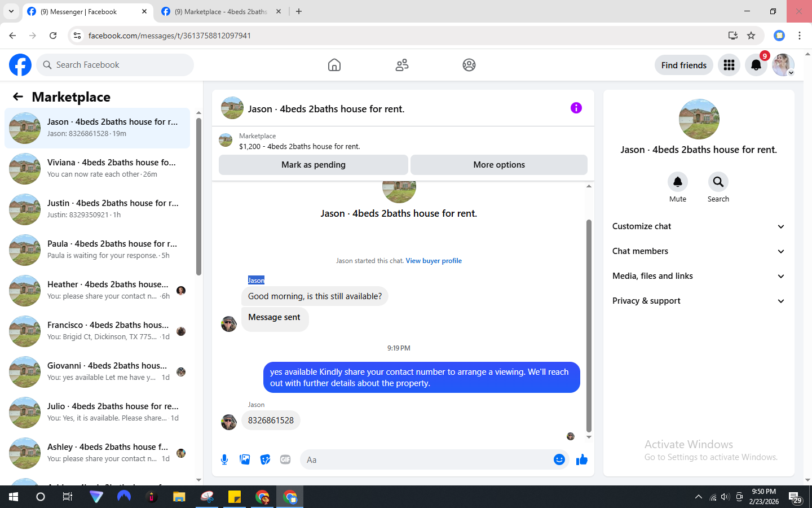The image size is (812, 508).
Task: Open Francisco's chat in the list
Action: (x=97, y=331)
